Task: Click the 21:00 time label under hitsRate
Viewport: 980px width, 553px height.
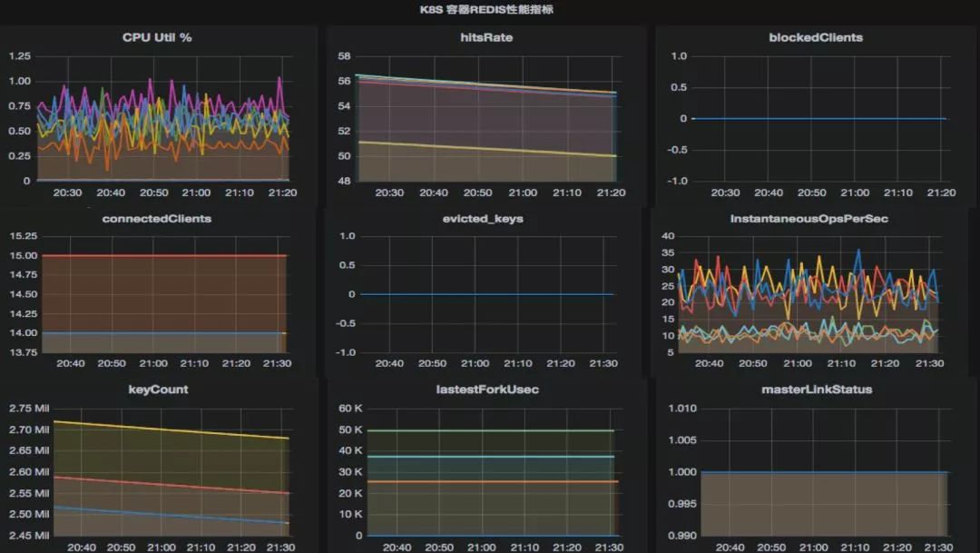Action: [x=523, y=193]
